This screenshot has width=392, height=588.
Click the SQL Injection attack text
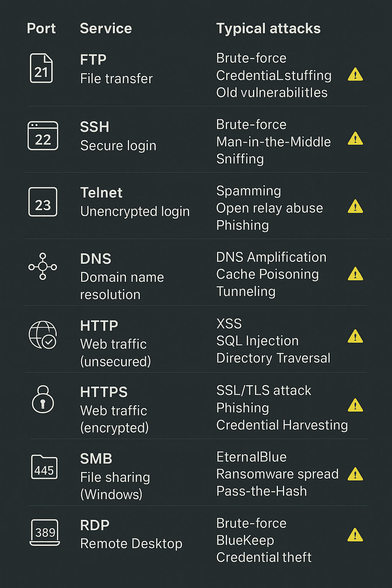[x=257, y=341]
